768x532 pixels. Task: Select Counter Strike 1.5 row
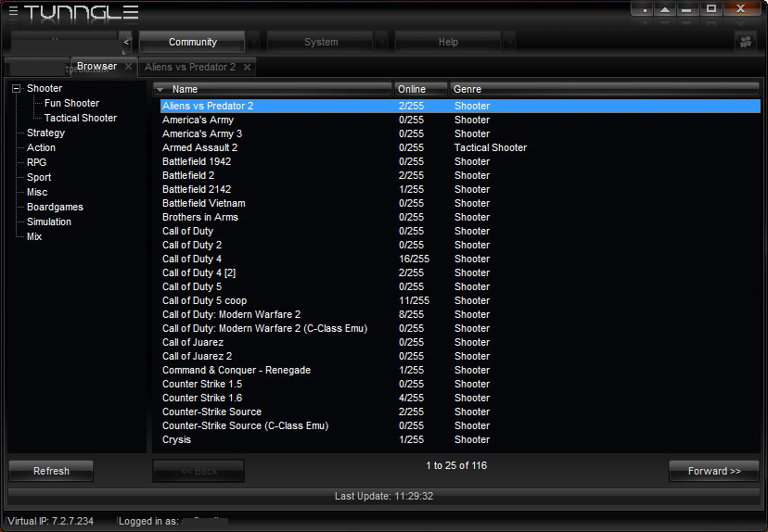coord(460,385)
